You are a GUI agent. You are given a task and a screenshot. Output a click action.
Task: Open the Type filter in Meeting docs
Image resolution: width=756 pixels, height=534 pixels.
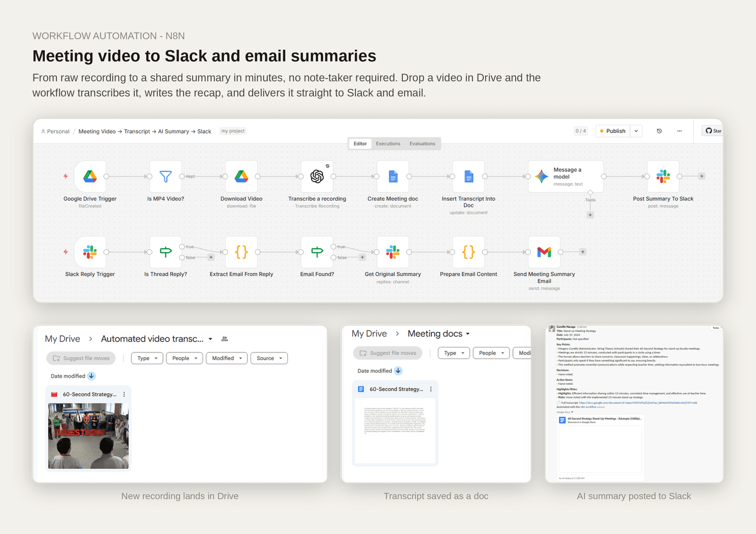[454, 353]
